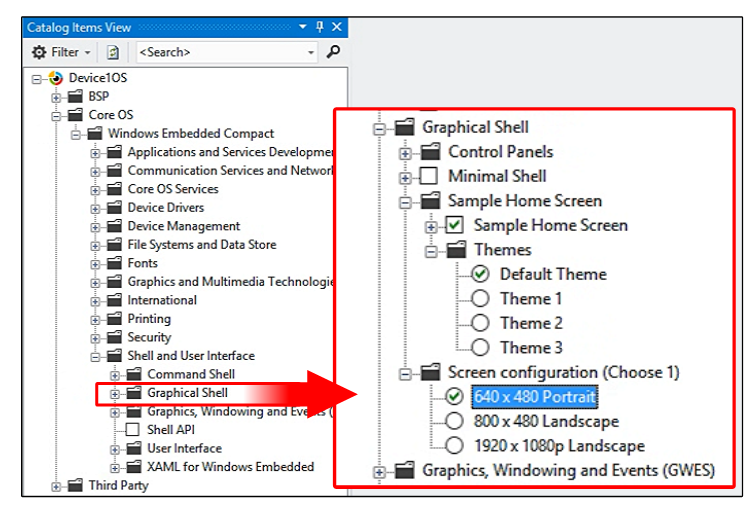The height and width of the screenshot is (522, 745).
Task: Click XAML for Windows Embedded folder icon
Action: (134, 467)
